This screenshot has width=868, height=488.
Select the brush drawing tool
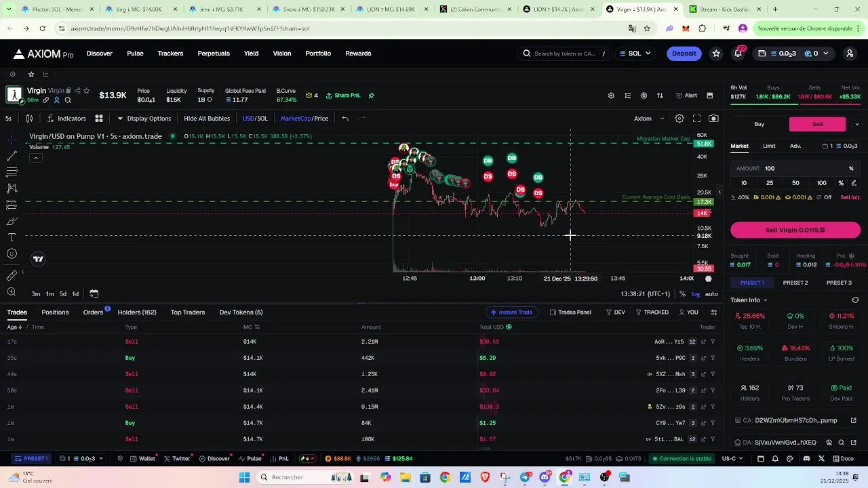[12, 221]
